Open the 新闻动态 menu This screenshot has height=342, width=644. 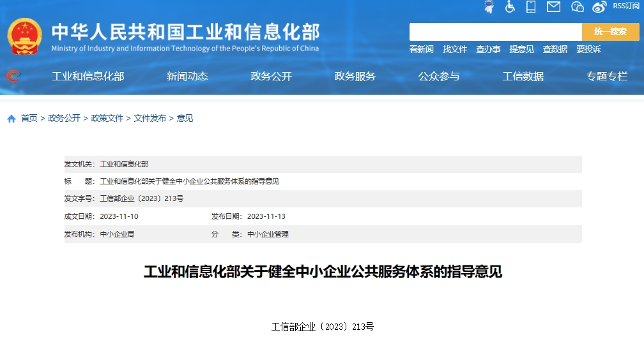(187, 77)
